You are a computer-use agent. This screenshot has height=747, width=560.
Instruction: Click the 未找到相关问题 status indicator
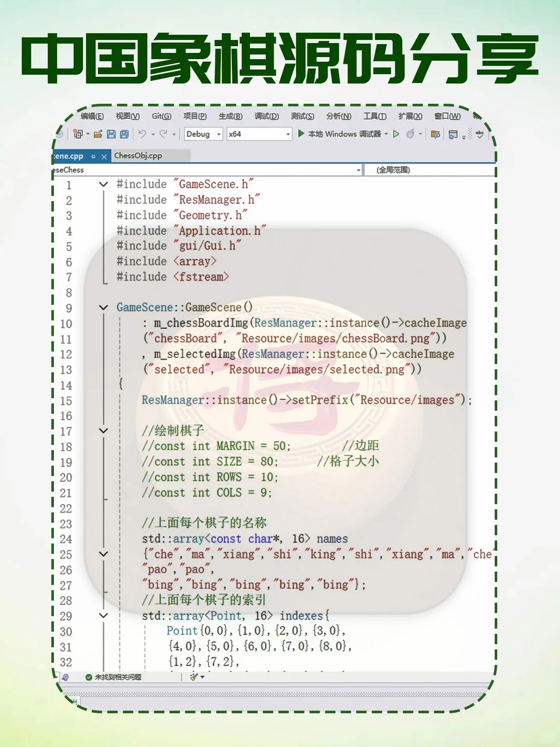[x=113, y=677]
